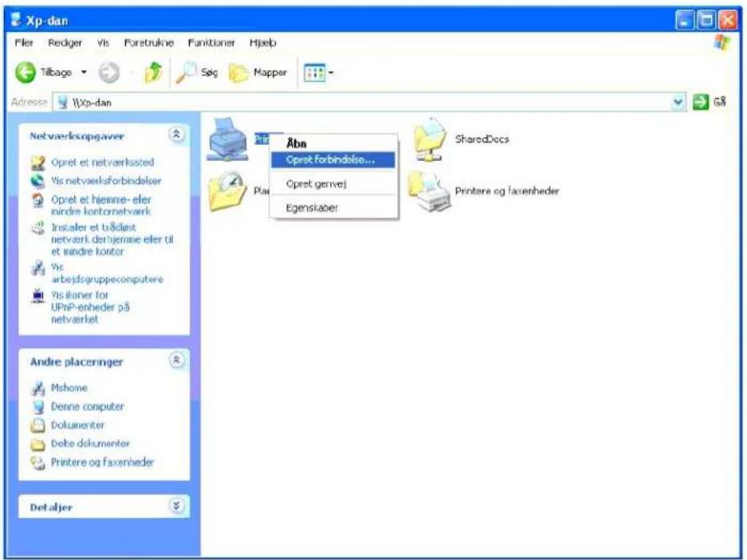The height and width of the screenshot is (560, 747).
Task: Maximize the Xp-dan window
Action: pos(706,20)
